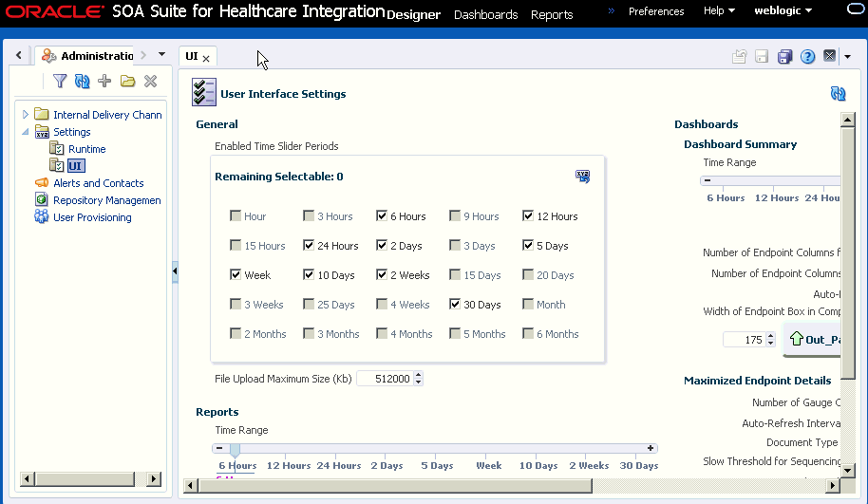Expand the Internal Delivery Channels folder
868x504 pixels.
click(25, 115)
